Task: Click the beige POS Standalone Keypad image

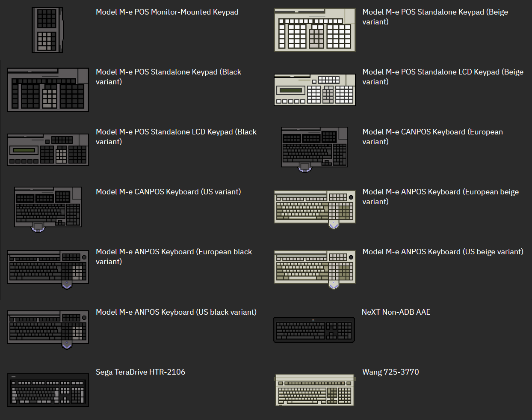Action: [x=314, y=30]
